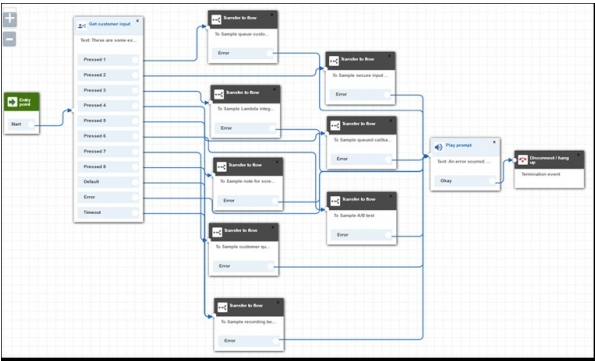Click the Timeout output connector circle
595x361 pixels.
[x=135, y=213]
